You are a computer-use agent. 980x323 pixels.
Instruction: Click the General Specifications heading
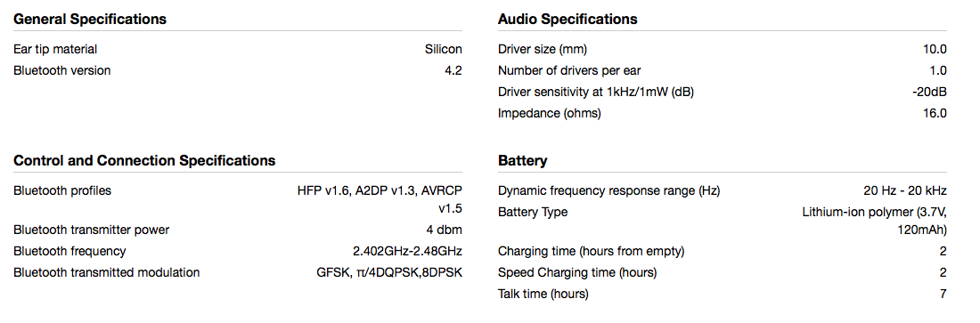90,20
